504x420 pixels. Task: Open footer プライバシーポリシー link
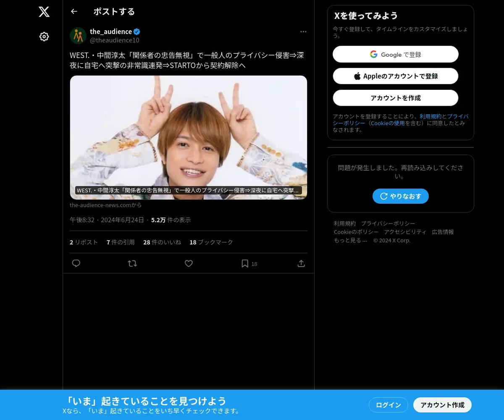388,223
